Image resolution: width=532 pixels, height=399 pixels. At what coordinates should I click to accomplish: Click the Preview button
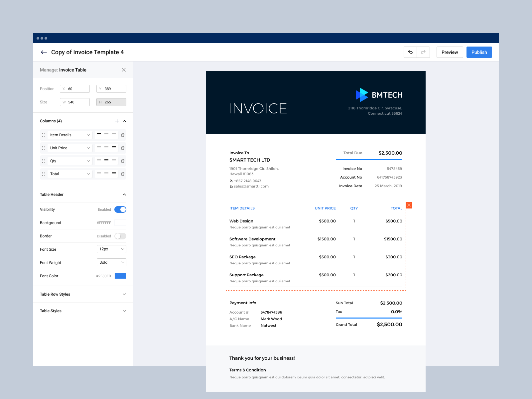pyautogui.click(x=450, y=52)
